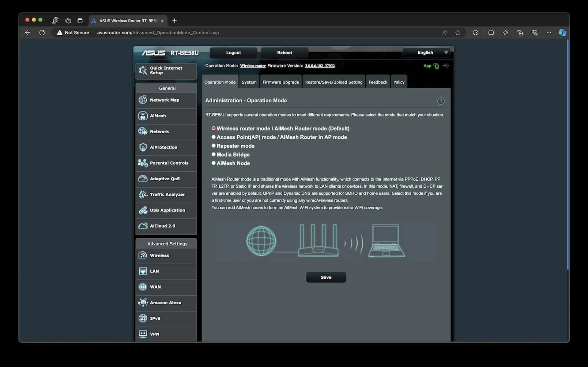588x367 pixels.
Task: Click the browser back arrow
Action: 28,32
